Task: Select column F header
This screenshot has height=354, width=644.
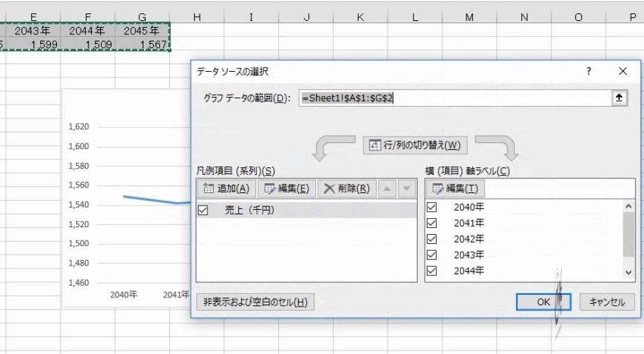Action: [x=88, y=17]
